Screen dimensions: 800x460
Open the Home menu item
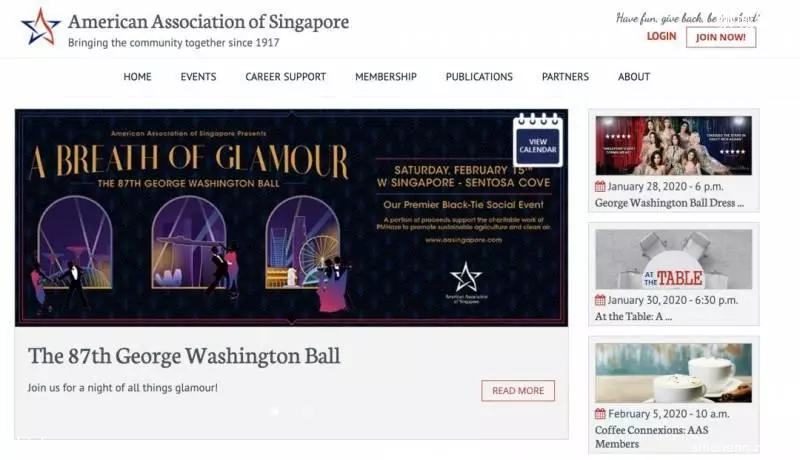click(x=137, y=76)
